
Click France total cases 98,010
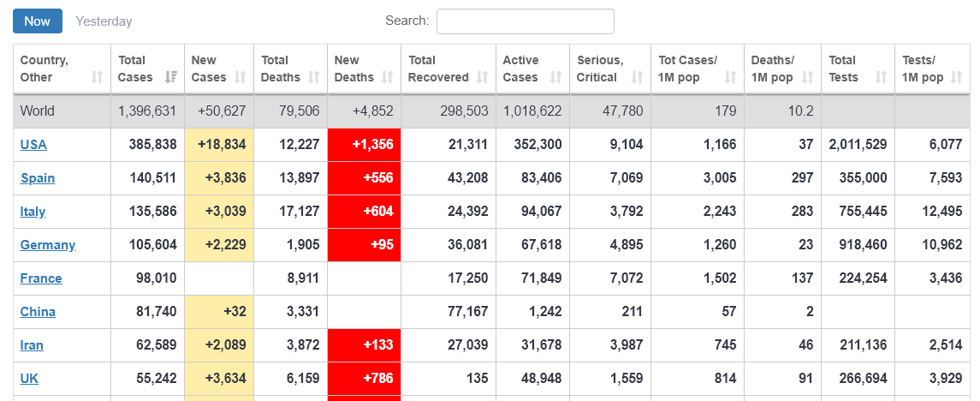157,278
